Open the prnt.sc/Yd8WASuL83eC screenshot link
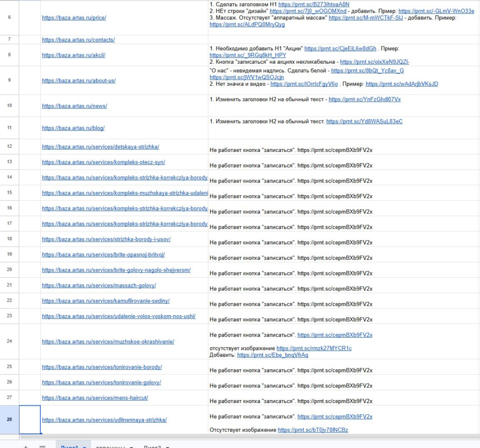Viewport: 480px width, 448px height. coord(364,121)
